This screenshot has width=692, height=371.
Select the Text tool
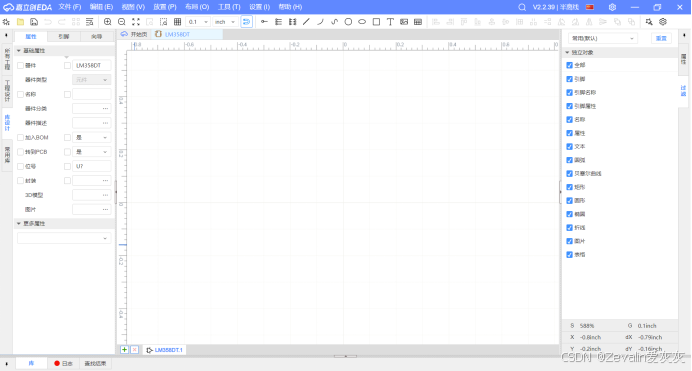[x=390, y=22]
